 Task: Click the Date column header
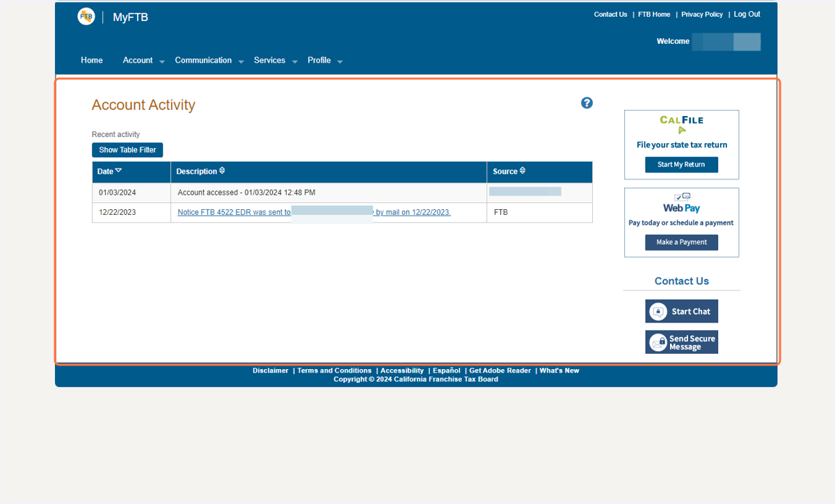pos(132,172)
